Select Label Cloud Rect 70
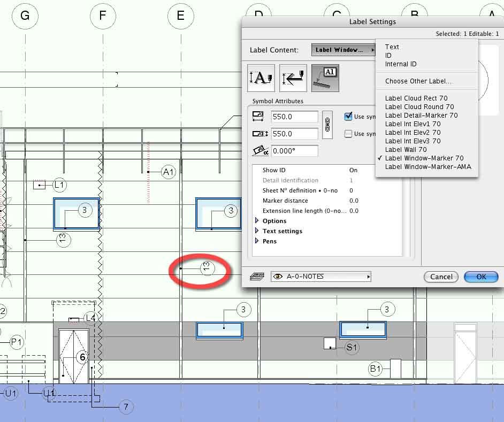The height and width of the screenshot is (422, 504). tap(416, 98)
